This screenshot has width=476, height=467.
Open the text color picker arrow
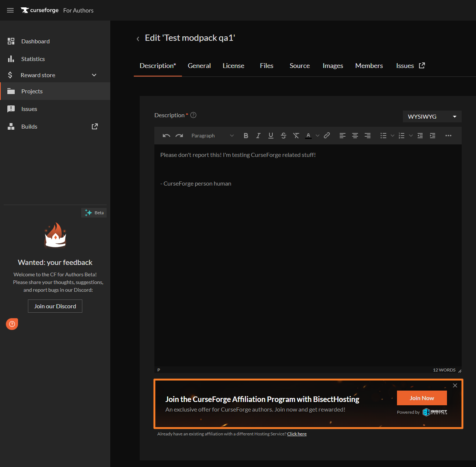tap(318, 136)
